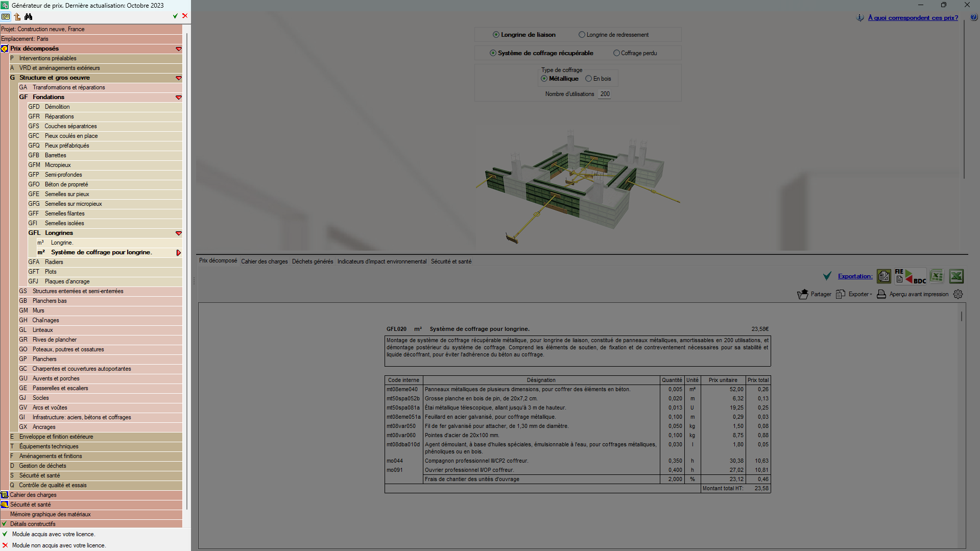Click arrow beside Système de coffrage pour longrine
This screenshot has height=551, width=980.
[x=179, y=253]
